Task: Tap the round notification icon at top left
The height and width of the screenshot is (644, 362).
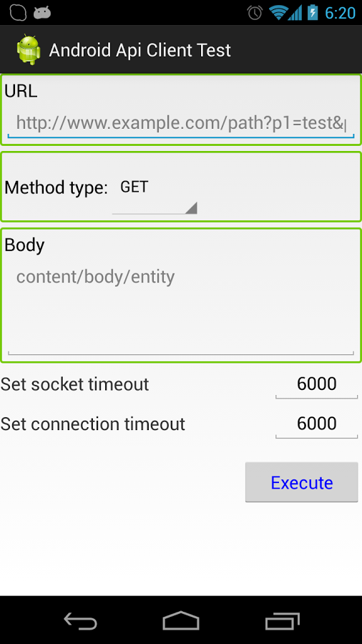Action: [18, 13]
